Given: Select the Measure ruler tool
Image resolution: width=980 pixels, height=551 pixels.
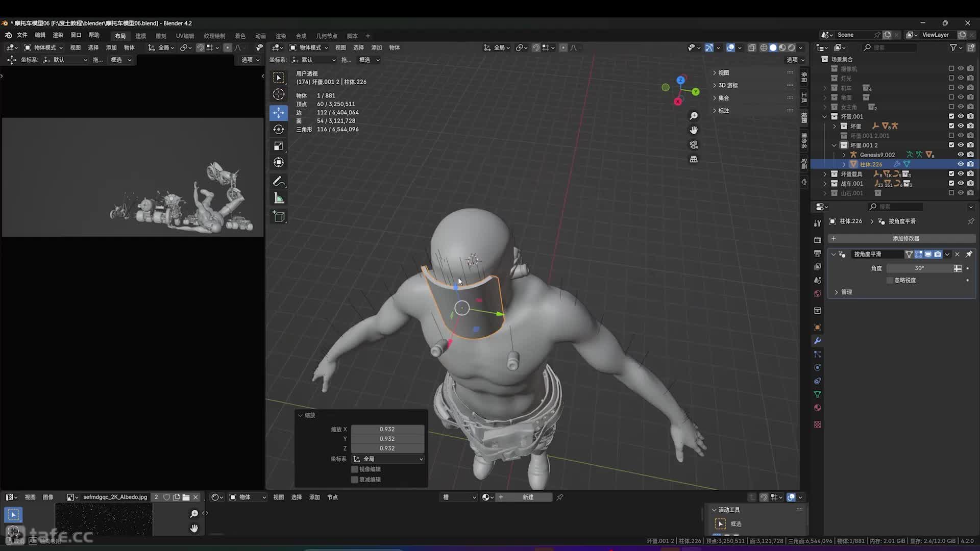Looking at the screenshot, I should pyautogui.click(x=279, y=198).
